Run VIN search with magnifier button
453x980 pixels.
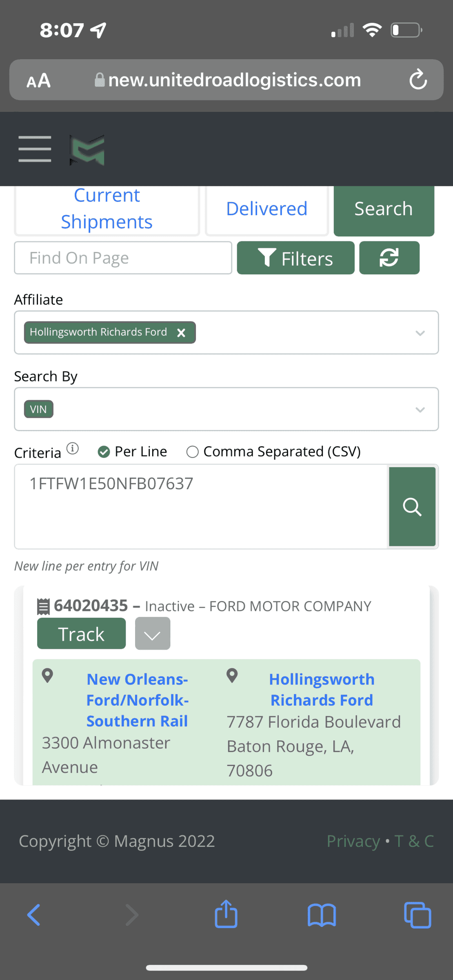tap(412, 506)
